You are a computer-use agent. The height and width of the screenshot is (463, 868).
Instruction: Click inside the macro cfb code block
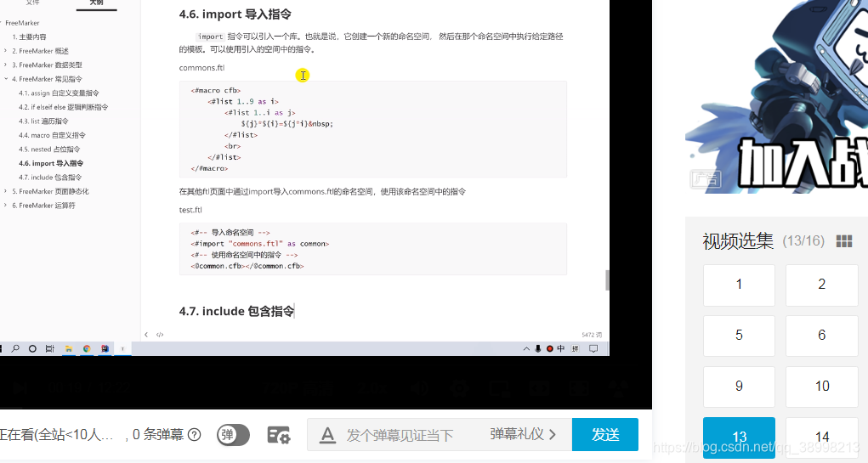click(x=373, y=129)
